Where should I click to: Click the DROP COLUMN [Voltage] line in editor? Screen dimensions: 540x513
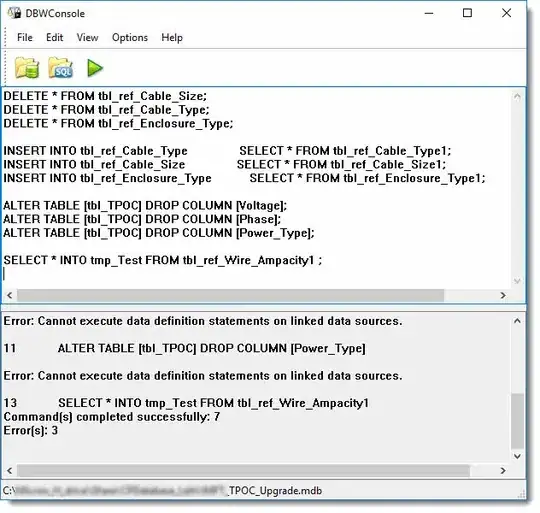click(x=145, y=206)
